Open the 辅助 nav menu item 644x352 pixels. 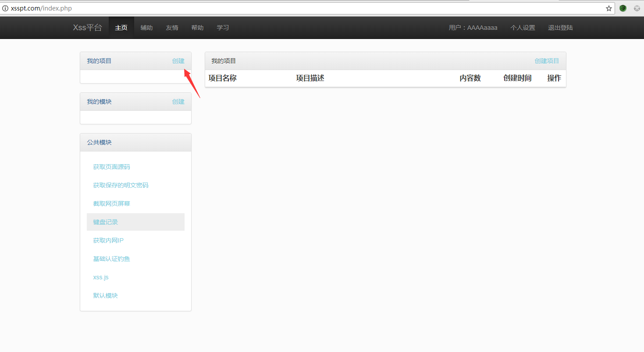click(146, 28)
